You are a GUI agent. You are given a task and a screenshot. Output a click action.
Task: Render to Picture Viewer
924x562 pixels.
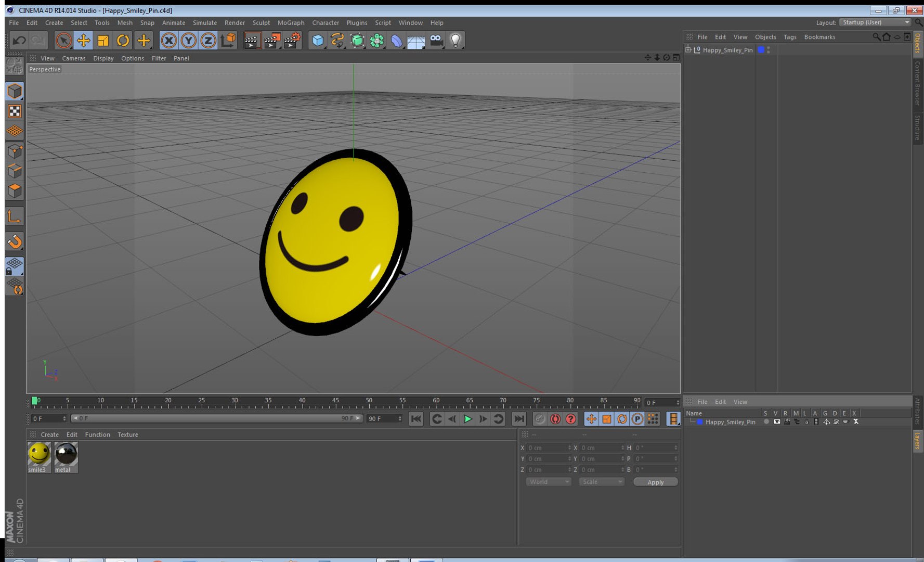coord(272,41)
